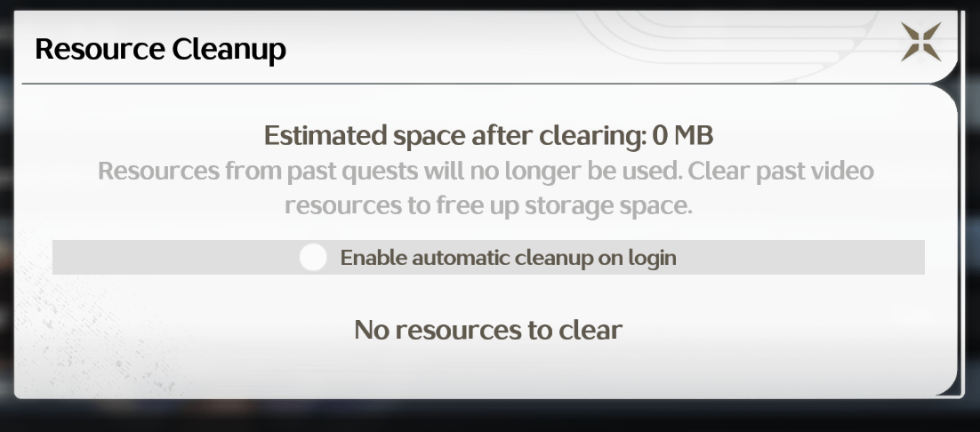
Task: Close the Resource Cleanup dialog
Action: tap(920, 42)
